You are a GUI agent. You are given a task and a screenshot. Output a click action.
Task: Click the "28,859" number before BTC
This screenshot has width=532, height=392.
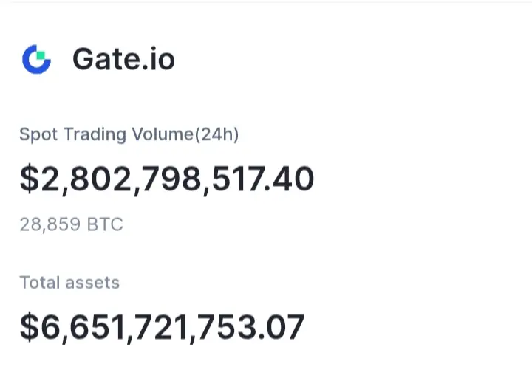coord(50,224)
